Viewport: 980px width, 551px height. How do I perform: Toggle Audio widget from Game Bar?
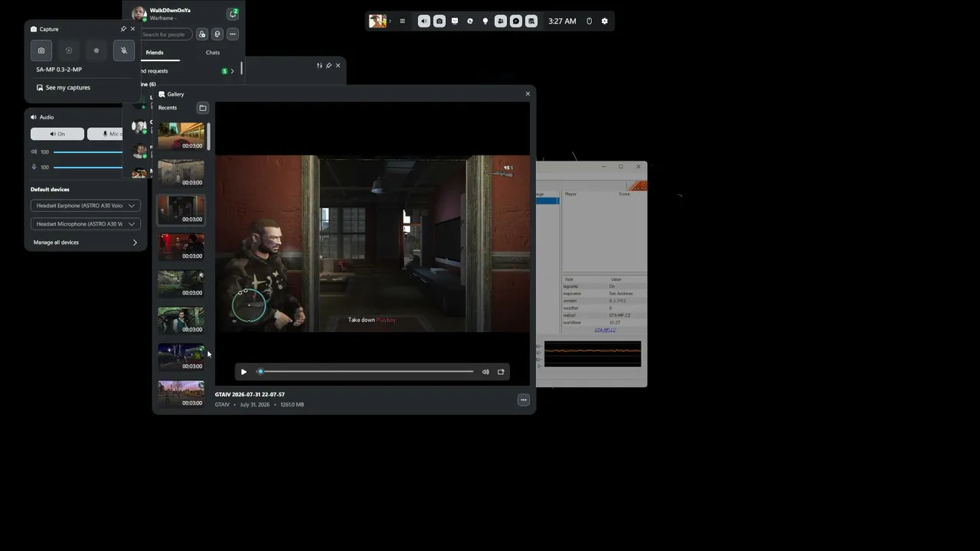424,21
